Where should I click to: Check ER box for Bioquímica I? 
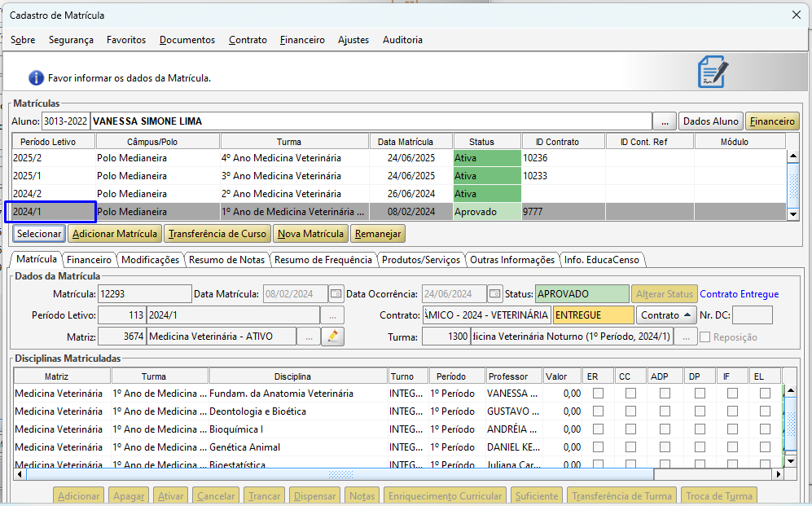(x=598, y=429)
